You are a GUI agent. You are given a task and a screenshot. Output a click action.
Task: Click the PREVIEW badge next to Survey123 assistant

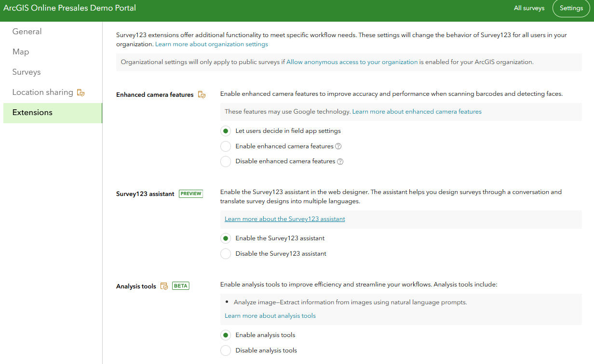191,194
